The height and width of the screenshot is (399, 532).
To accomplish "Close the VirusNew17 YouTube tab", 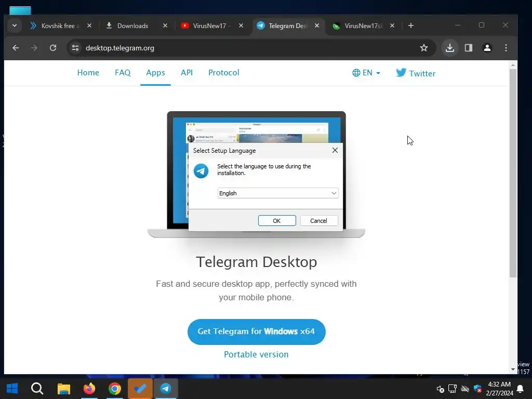I will coord(241,25).
